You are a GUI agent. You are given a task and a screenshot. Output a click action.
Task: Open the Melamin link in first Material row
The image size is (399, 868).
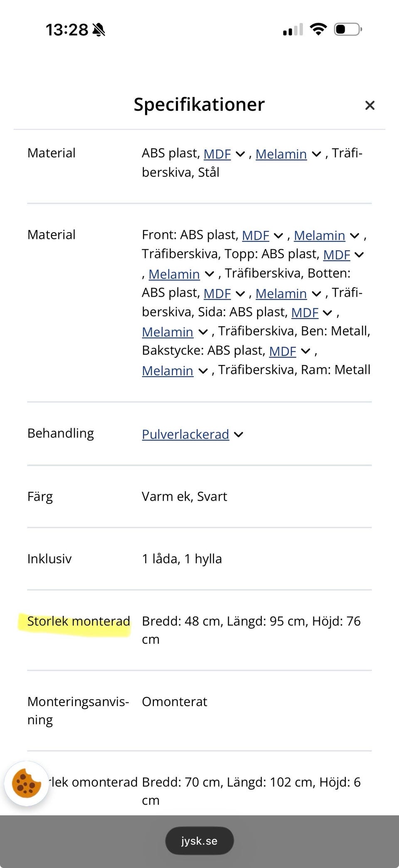click(x=281, y=154)
